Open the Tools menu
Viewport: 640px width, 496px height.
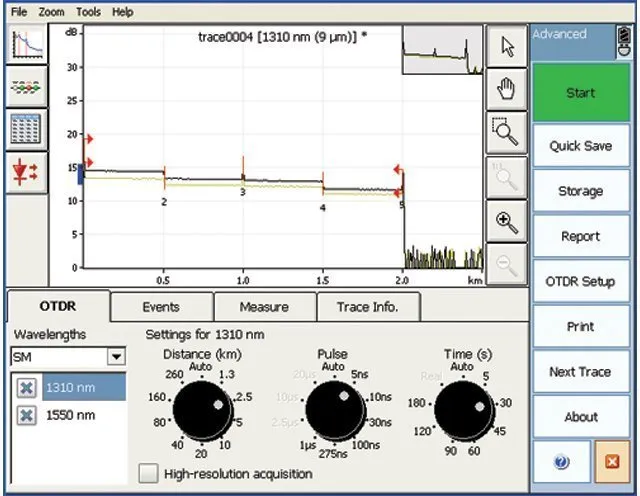[x=88, y=12]
